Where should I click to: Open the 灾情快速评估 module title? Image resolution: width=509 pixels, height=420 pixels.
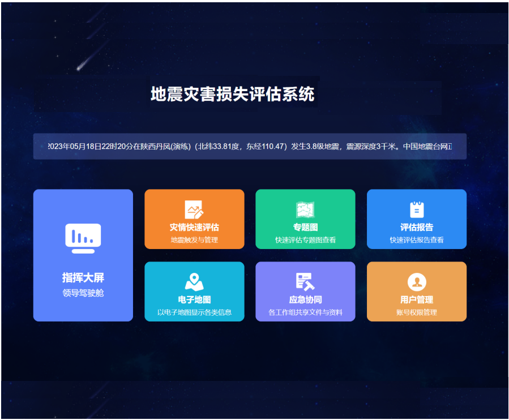(194, 227)
